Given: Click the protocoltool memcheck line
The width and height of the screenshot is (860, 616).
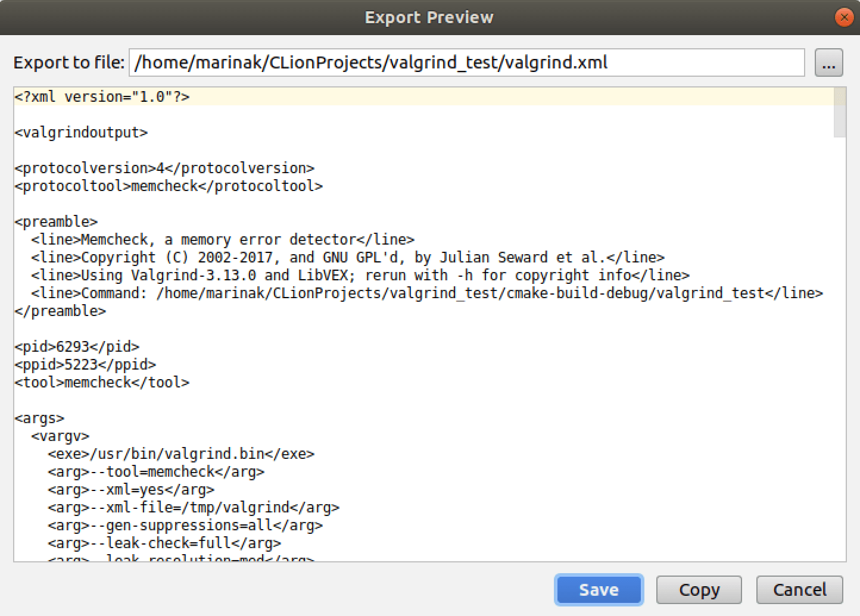Looking at the screenshot, I should coord(169,186).
